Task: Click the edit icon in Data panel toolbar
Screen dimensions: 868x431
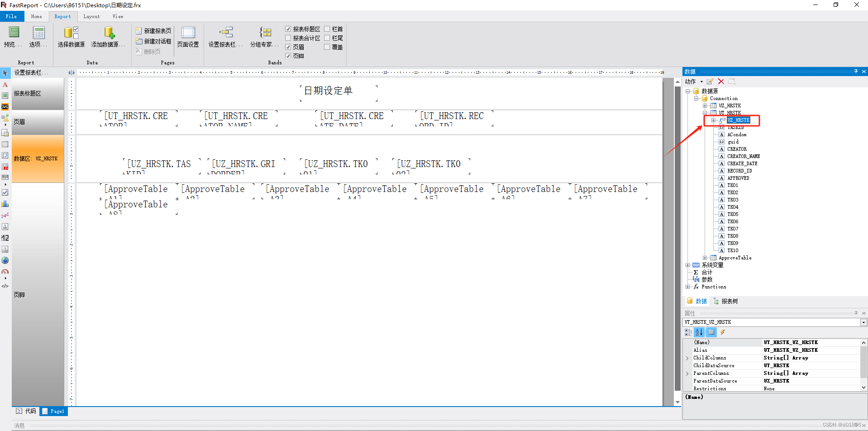Action: [710, 81]
